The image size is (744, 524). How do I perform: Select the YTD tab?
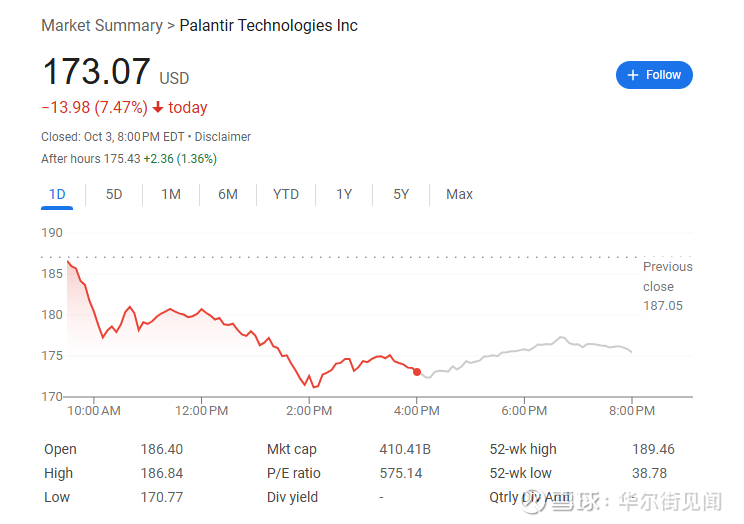[x=286, y=194]
